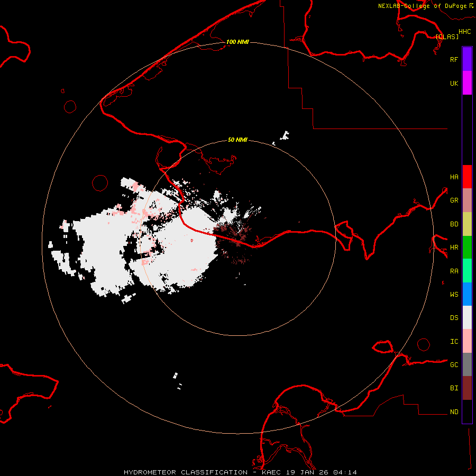This screenshot has height=476, width=476.
Task: Click the [CLAS] units label
Action: [447, 36]
